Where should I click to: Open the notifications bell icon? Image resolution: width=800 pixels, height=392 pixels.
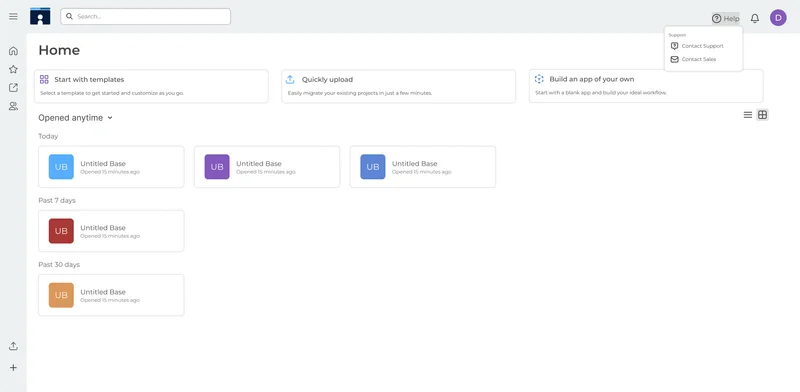coord(755,18)
